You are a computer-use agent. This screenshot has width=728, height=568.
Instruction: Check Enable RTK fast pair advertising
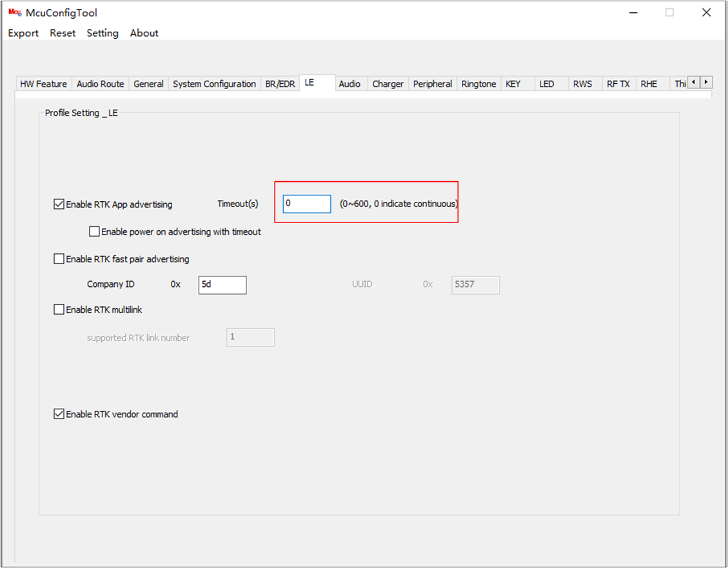coord(59,259)
